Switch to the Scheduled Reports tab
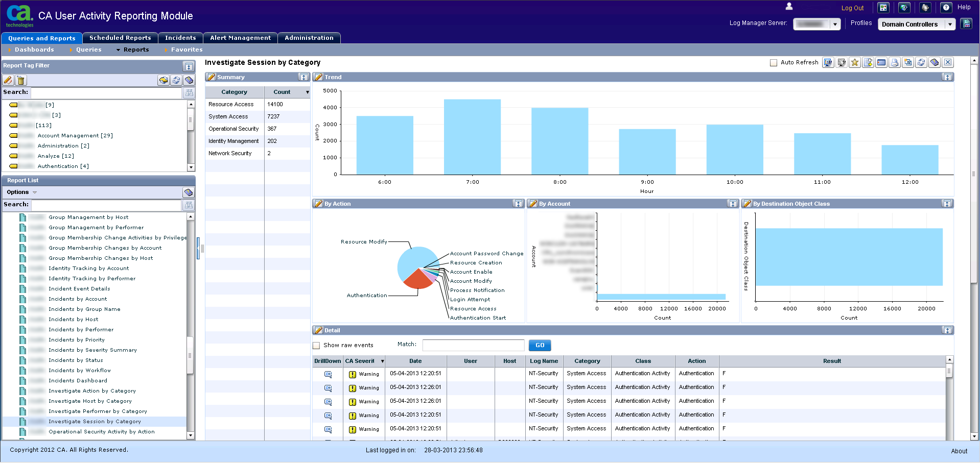This screenshot has height=463, width=980. click(120, 38)
